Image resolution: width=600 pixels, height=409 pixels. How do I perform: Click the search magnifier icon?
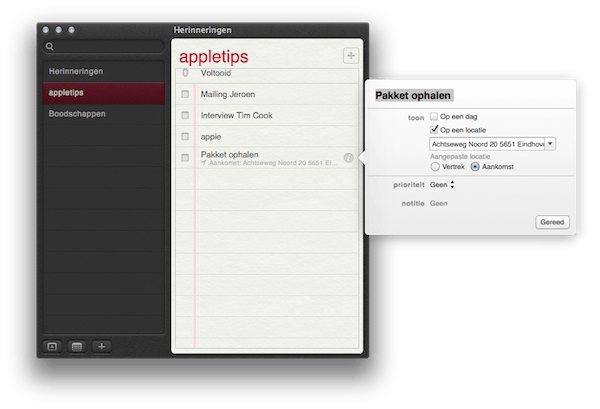[49, 47]
